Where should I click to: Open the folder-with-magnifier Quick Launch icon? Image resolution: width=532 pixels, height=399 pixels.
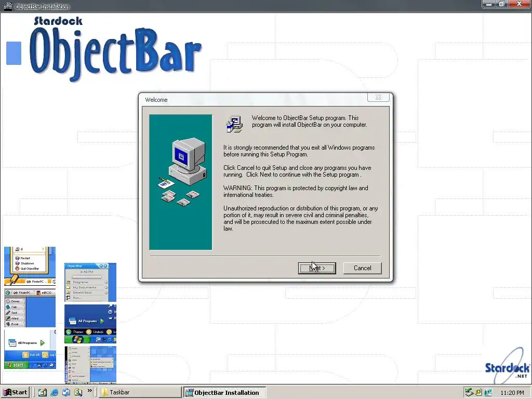(x=78, y=392)
